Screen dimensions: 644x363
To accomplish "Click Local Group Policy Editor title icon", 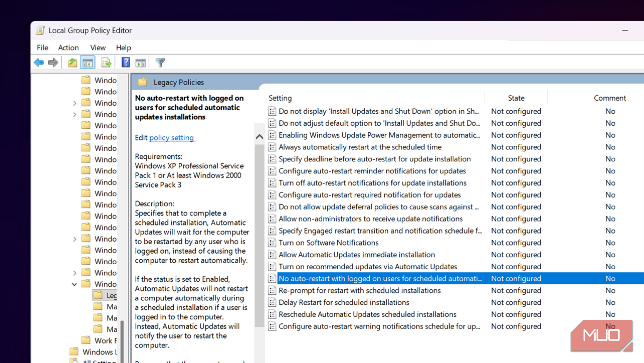I will click(x=40, y=31).
